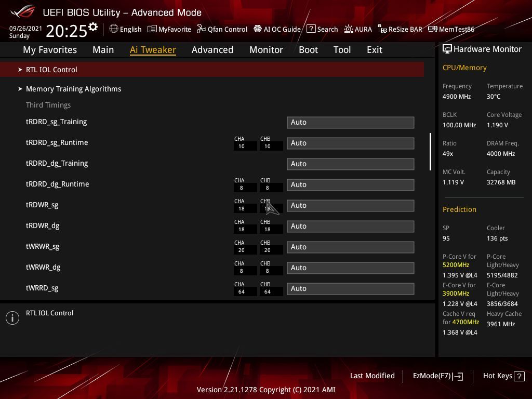The height and width of the screenshot is (399, 532).
Task: Click the EzMode exit arrow icon
Action: [x=458, y=376]
